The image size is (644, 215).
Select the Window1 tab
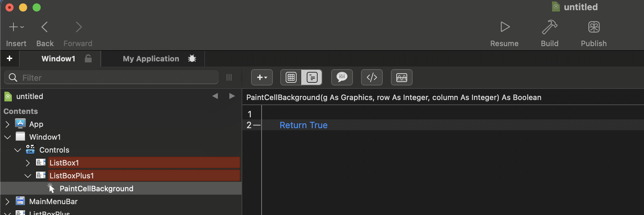click(x=58, y=59)
